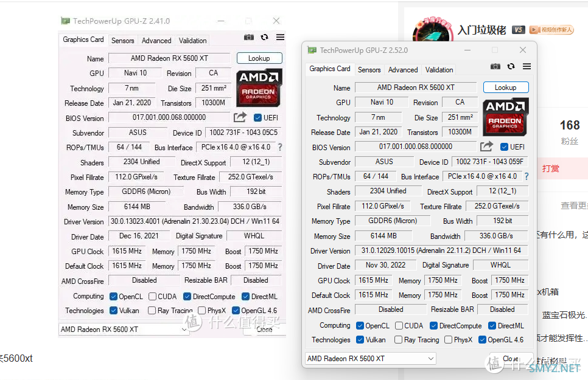This screenshot has width=588, height=380.
Task: Open Validation tab in GPU-Z 2.52.0
Action: pyautogui.click(x=439, y=70)
